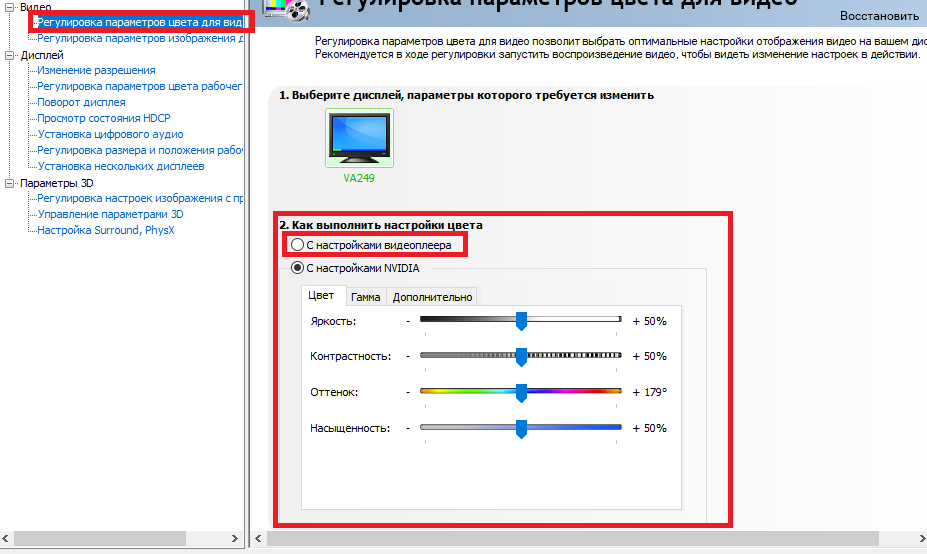Viewport: 927px width, 554px height.
Task: Click the 'Выберите дисплей' step heading
Action: [466, 95]
